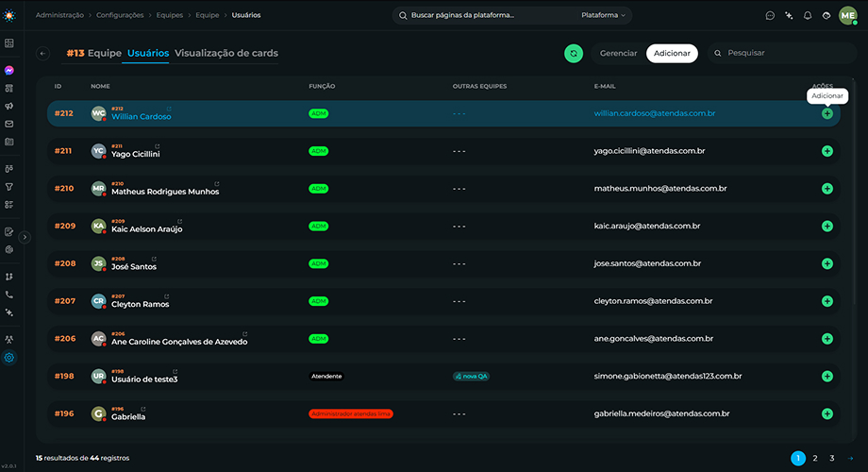Go to page 2

coord(815,458)
